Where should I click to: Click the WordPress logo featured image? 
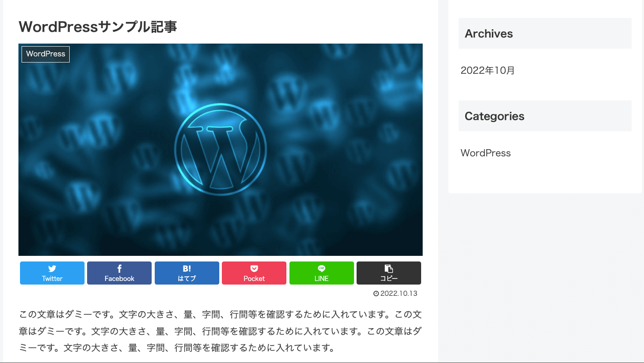coord(220,150)
